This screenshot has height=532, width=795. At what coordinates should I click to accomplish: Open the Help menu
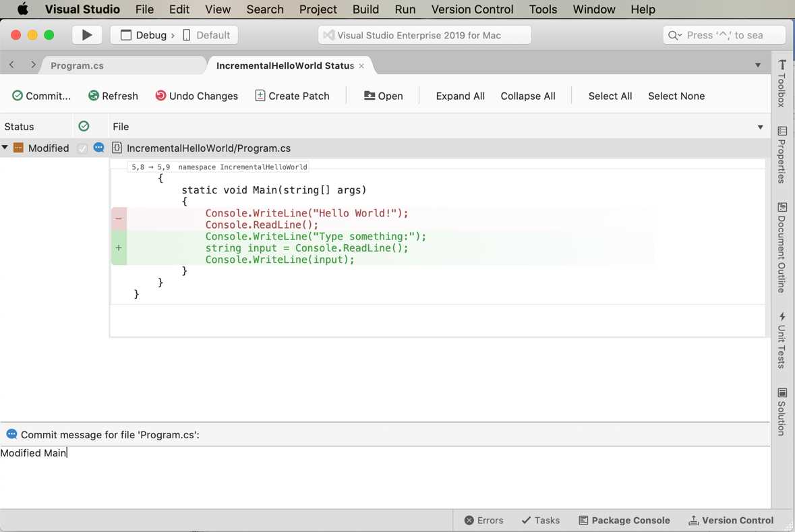pos(643,9)
